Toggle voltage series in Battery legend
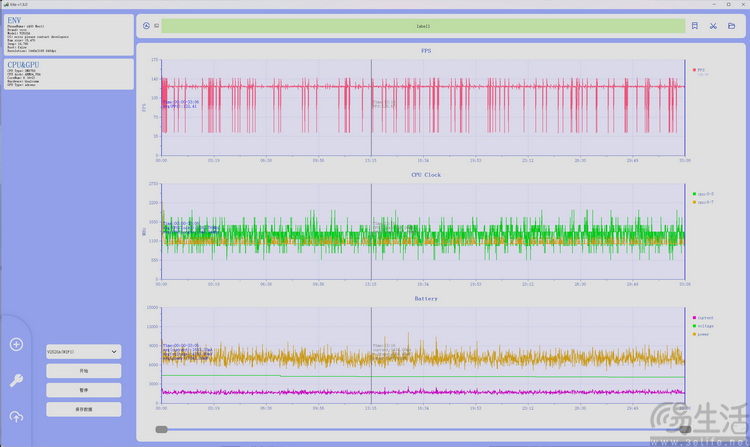 tap(704, 326)
